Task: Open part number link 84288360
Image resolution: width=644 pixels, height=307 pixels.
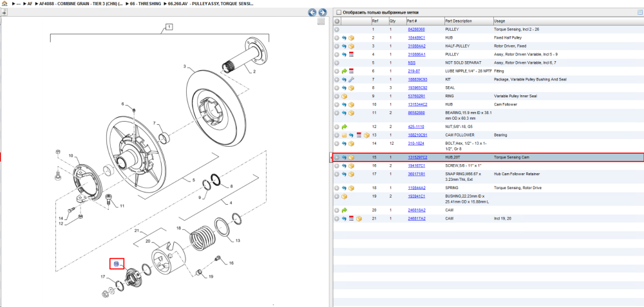Action: 416,30
